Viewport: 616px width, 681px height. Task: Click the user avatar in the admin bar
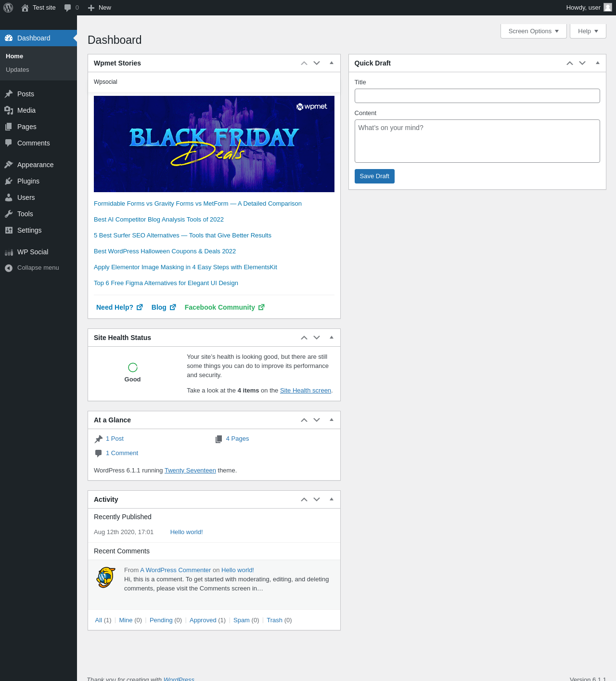[608, 7]
